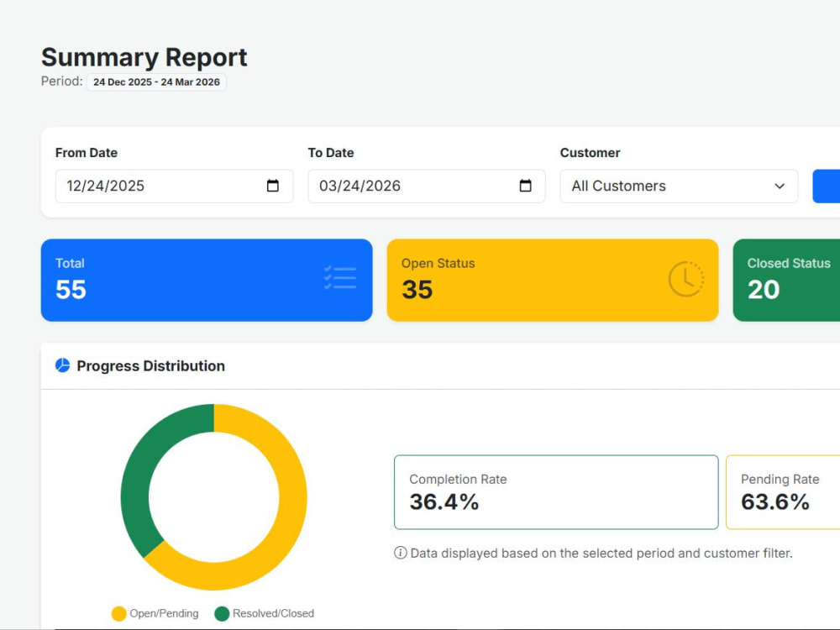Image resolution: width=840 pixels, height=630 pixels.
Task: Click the Completion Rate 36.4% box
Action: (x=556, y=492)
